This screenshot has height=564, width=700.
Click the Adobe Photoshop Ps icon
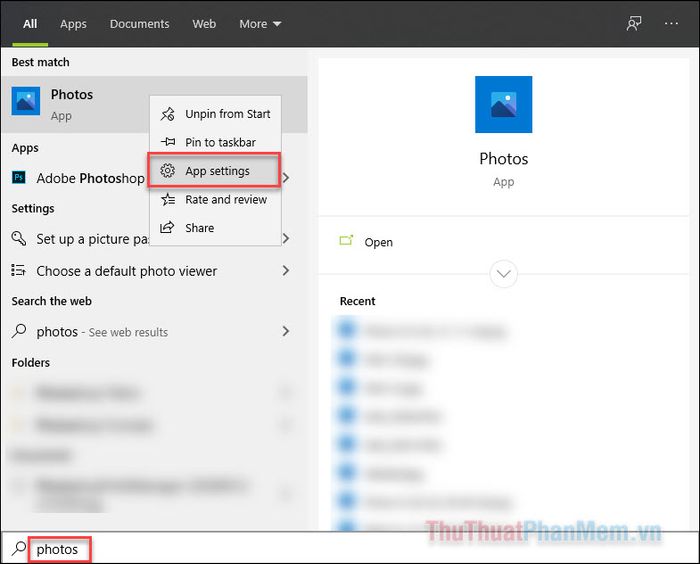point(18,177)
